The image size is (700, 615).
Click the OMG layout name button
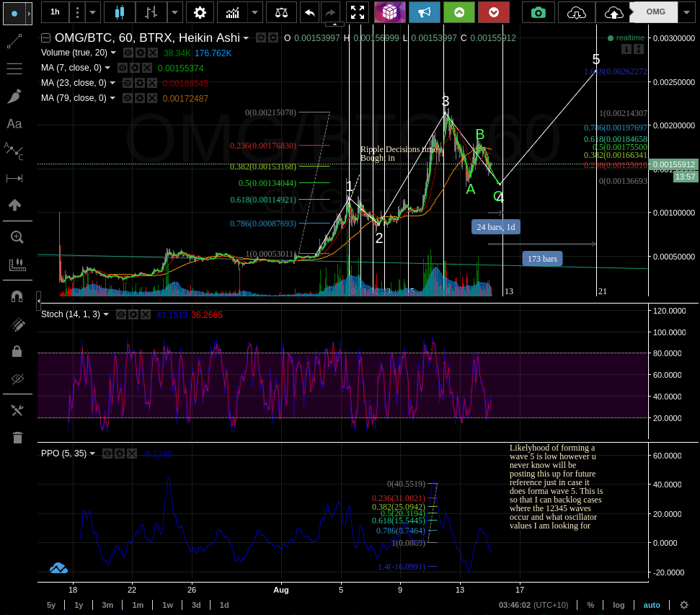coord(655,12)
